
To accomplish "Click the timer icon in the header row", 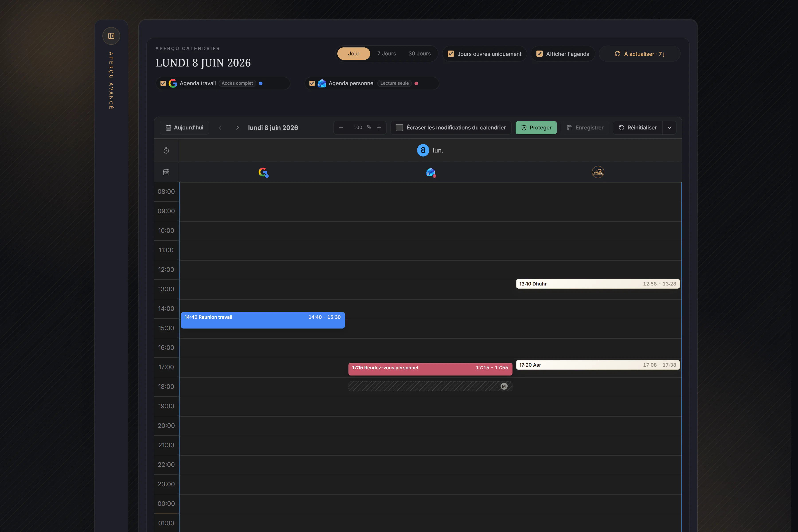I will [x=166, y=150].
